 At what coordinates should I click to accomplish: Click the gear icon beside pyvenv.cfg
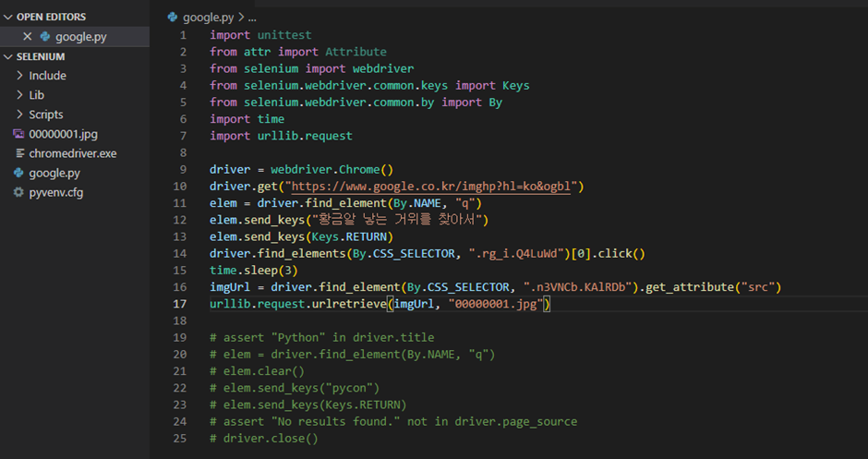18,192
